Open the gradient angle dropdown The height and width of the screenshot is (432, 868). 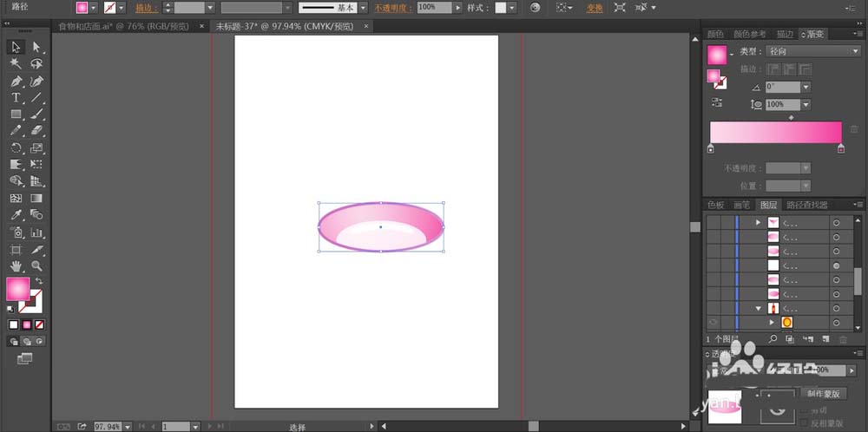(x=806, y=87)
